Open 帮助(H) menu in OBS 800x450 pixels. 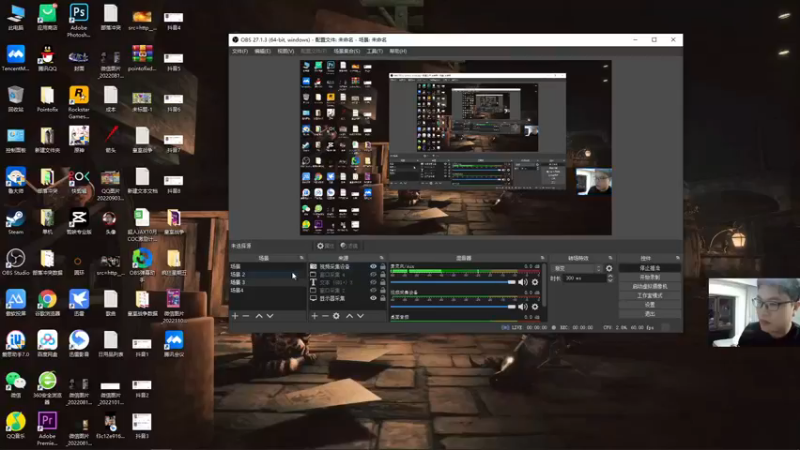(398, 51)
